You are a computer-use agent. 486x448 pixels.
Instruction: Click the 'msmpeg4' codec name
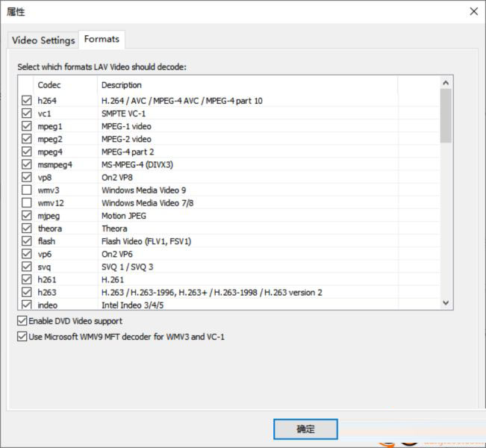(x=54, y=164)
